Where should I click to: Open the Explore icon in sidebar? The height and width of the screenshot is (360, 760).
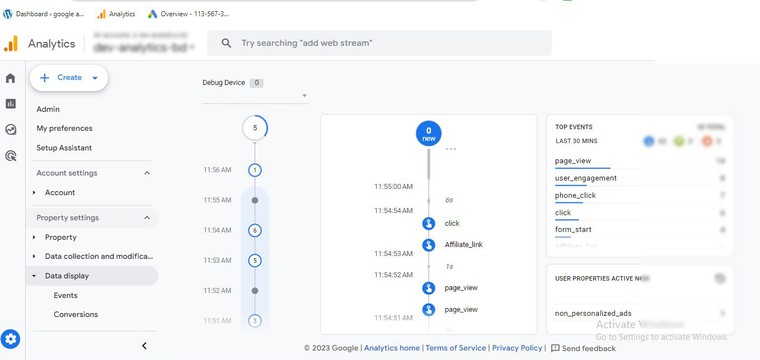coord(10,129)
